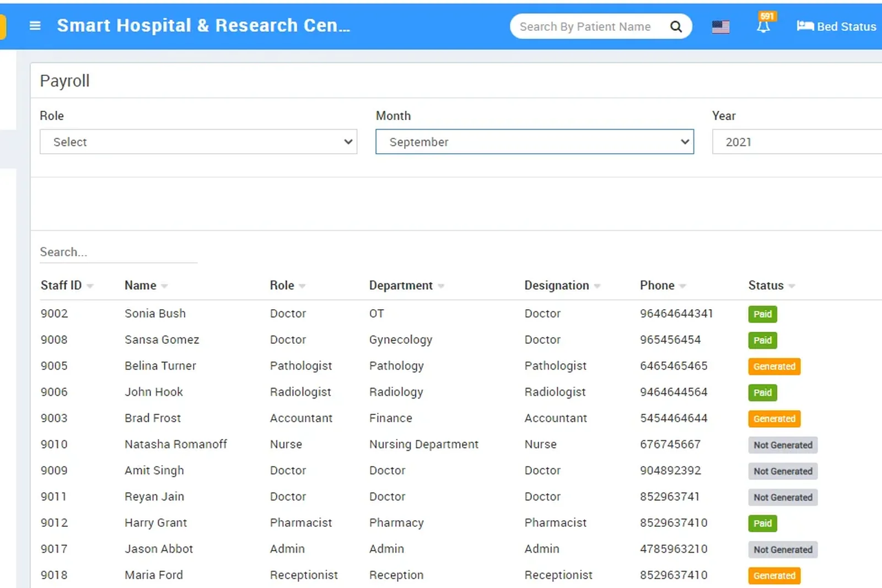Select the name Brad Frost
The width and height of the screenshot is (882, 588).
coord(153,418)
